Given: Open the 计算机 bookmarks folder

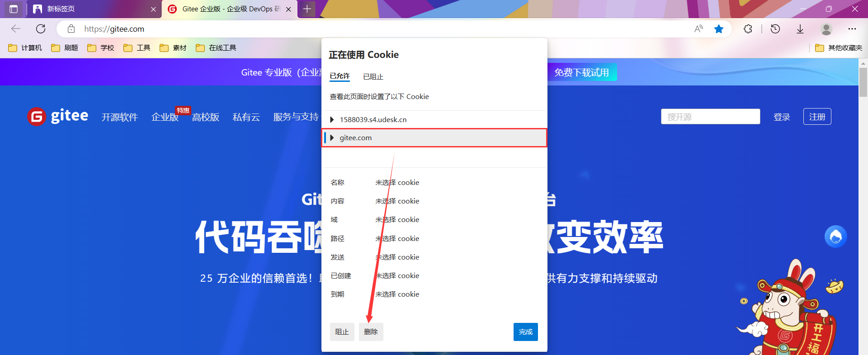Looking at the screenshot, I should pos(25,48).
